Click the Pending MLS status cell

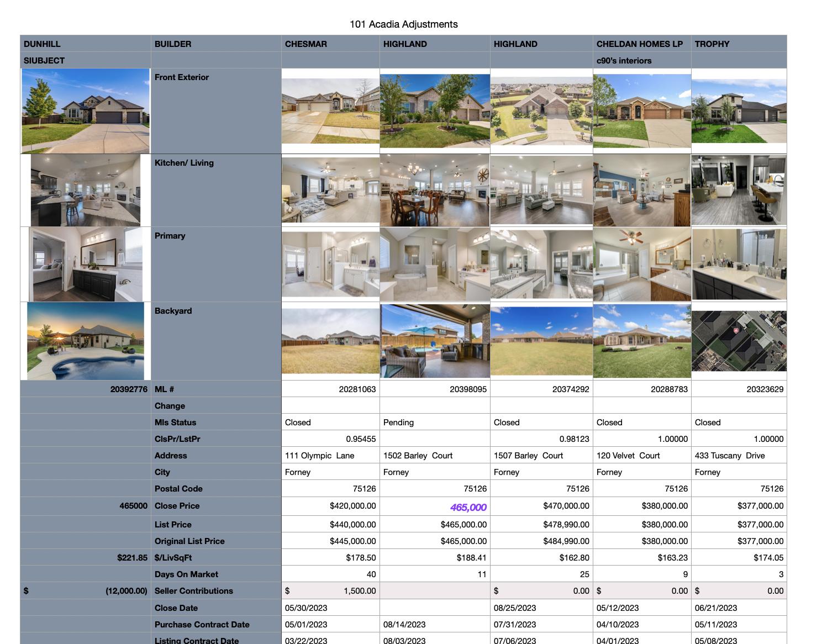(435, 423)
